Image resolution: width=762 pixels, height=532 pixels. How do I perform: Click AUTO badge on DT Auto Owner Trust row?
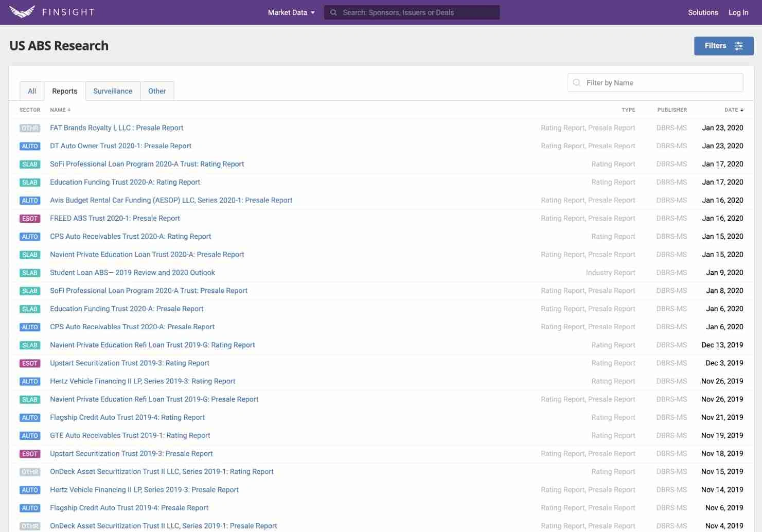pos(30,146)
